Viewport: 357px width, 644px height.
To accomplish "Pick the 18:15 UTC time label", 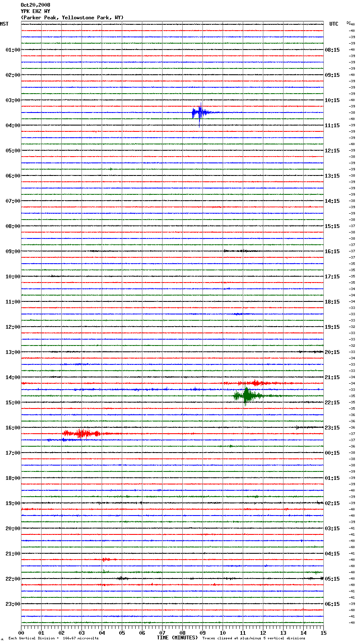I will point(332,302).
